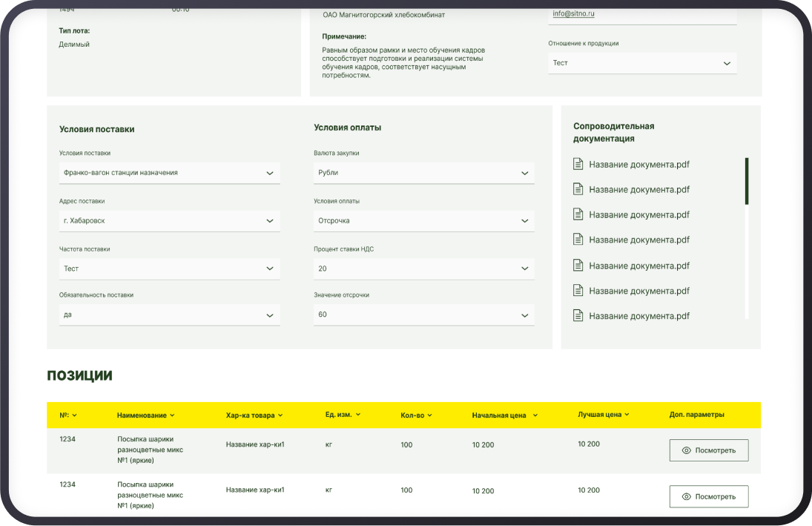Screen dimensions: 812x526
Task: Click file icon of sixth document
Action: [578, 290]
